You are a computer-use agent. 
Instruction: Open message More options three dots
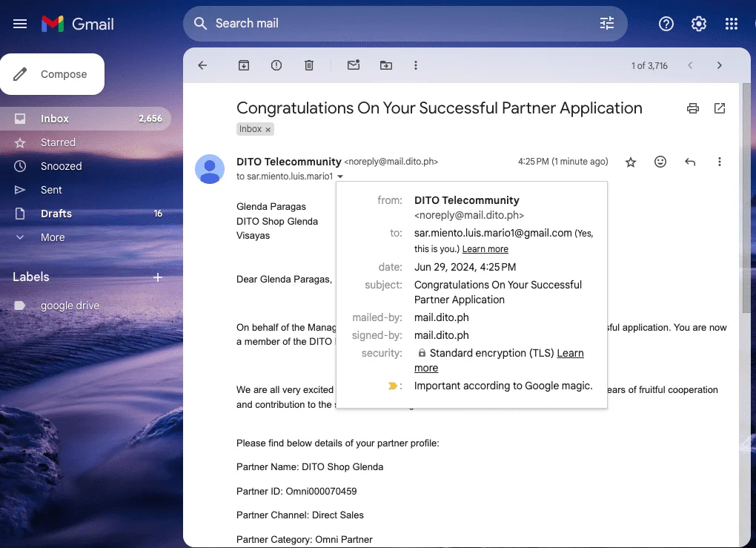[720, 162]
